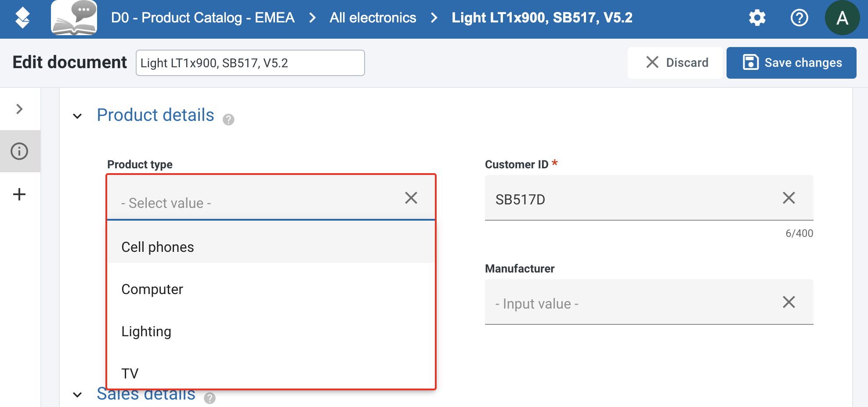
Task: Clear the Customer ID field value
Action: click(789, 198)
